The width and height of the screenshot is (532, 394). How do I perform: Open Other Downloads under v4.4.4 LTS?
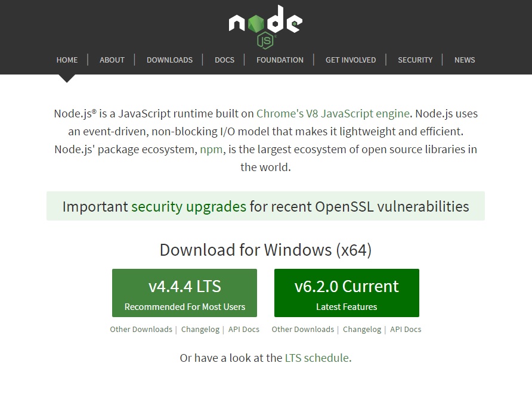pyautogui.click(x=141, y=329)
